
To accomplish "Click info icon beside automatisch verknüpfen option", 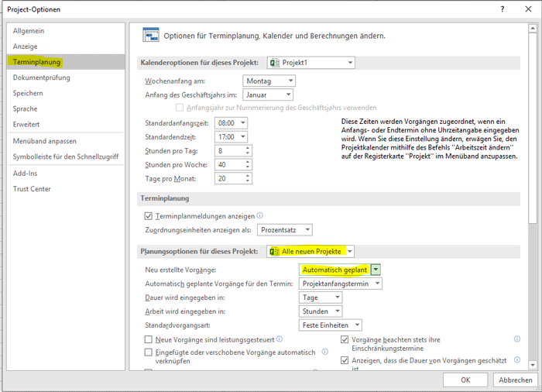I will click(321, 352).
